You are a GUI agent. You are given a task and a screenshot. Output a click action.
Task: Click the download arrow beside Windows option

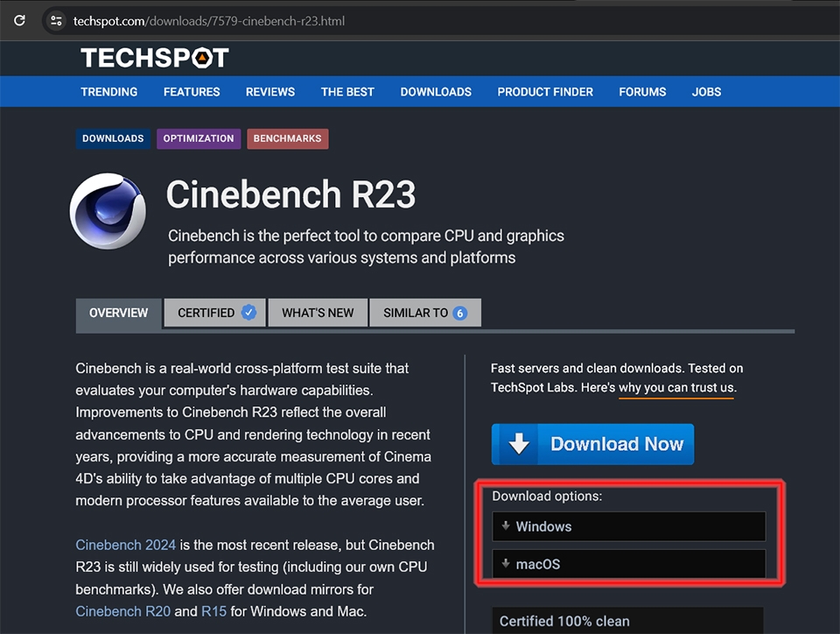point(507,526)
